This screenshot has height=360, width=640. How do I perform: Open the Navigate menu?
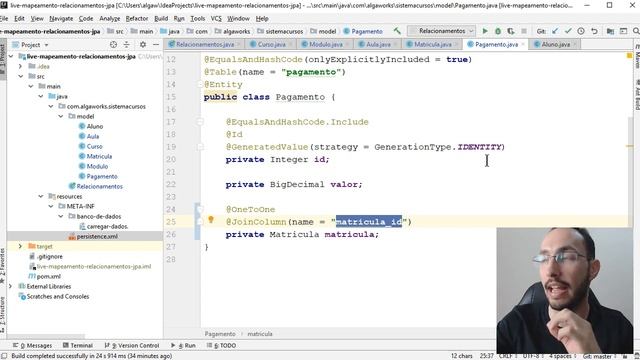tap(61, 19)
